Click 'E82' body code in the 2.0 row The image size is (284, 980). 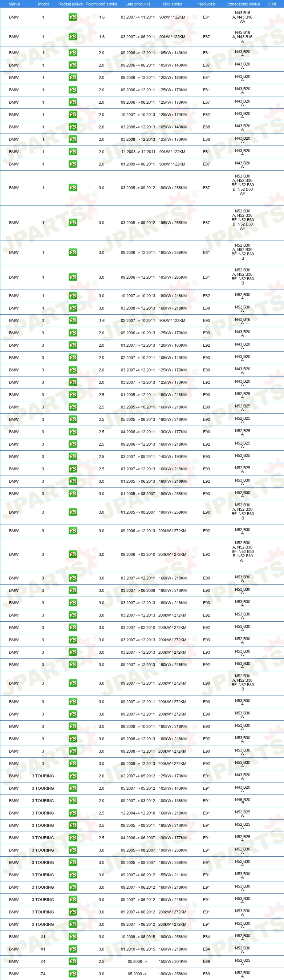(x=206, y=115)
